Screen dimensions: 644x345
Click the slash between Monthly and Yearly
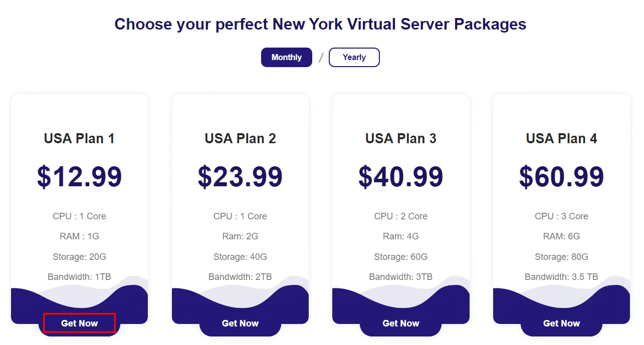pyautogui.click(x=320, y=57)
